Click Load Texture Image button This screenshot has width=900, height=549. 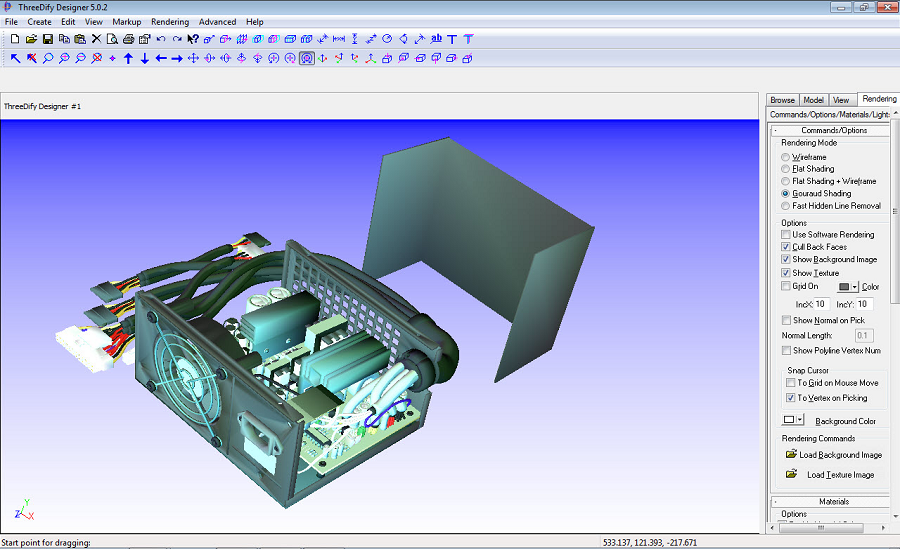pyautogui.click(x=840, y=475)
